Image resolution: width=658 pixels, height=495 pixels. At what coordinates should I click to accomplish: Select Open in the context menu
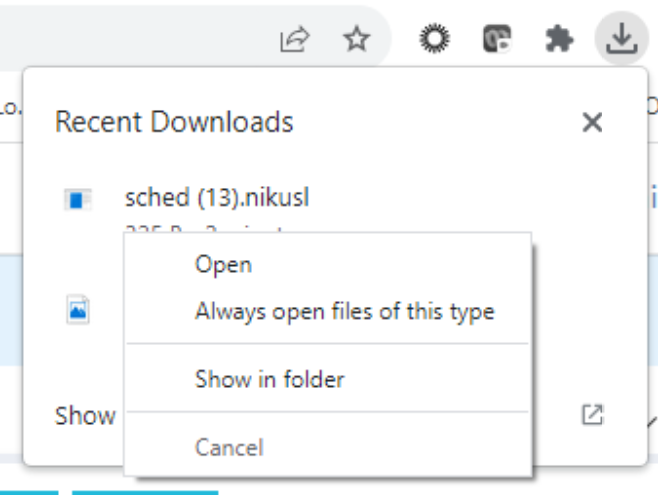[224, 265]
